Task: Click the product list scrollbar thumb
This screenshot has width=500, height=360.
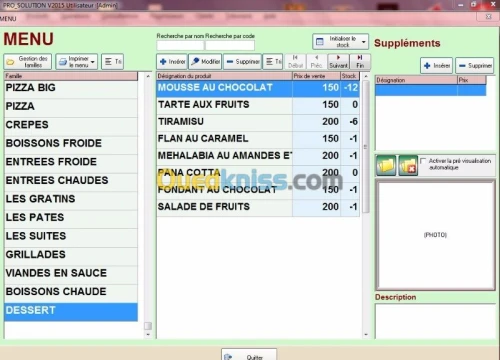Action: pyautogui.click(x=366, y=146)
